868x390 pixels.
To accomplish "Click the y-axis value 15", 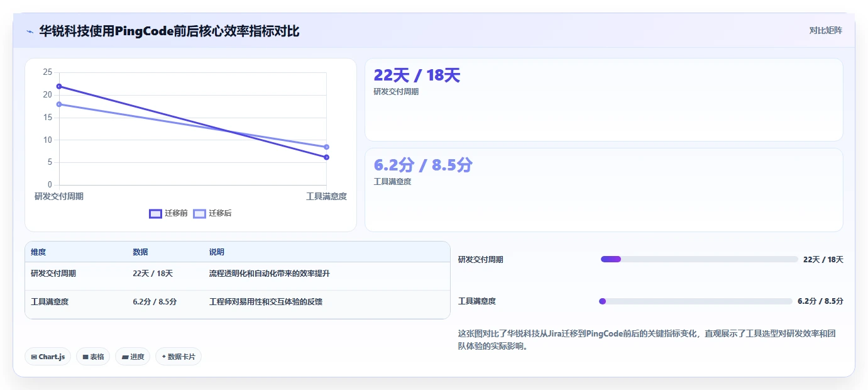I will click(48, 118).
